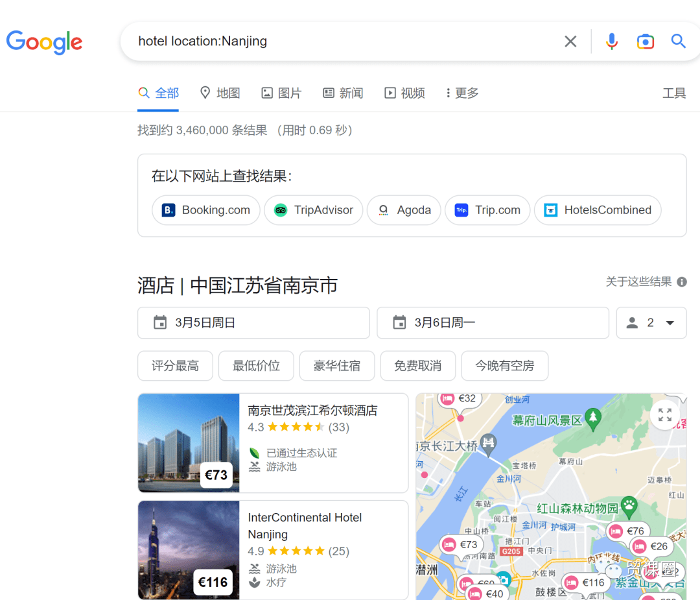Open 南京世茂滨江希尔顿酒店 hotel photo
Screen dimensions: 700x600
[x=189, y=443]
